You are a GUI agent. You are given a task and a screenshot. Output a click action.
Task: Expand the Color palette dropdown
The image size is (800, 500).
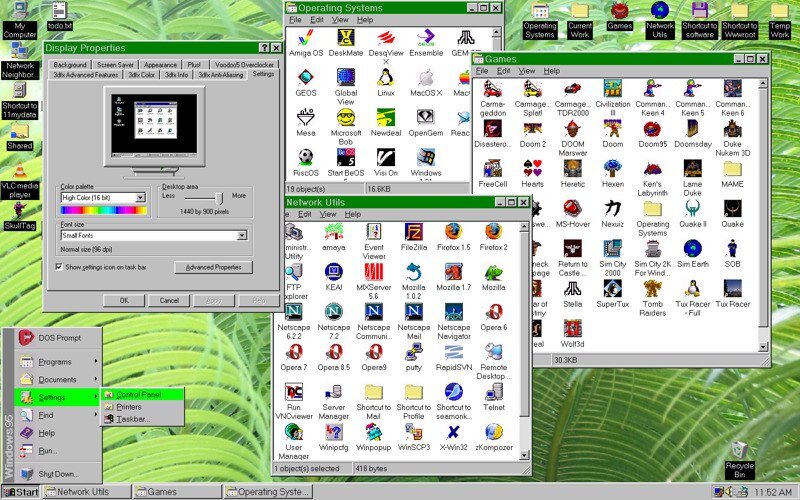point(140,197)
